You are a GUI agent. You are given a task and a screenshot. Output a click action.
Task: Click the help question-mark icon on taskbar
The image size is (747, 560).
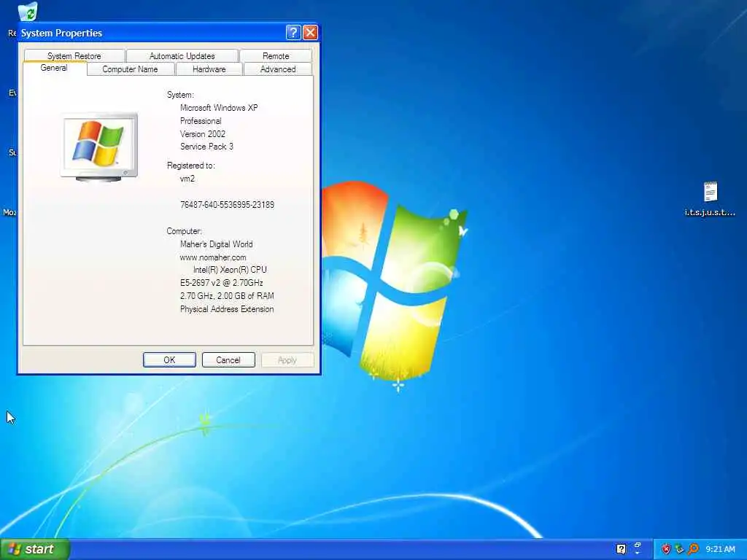click(x=621, y=549)
